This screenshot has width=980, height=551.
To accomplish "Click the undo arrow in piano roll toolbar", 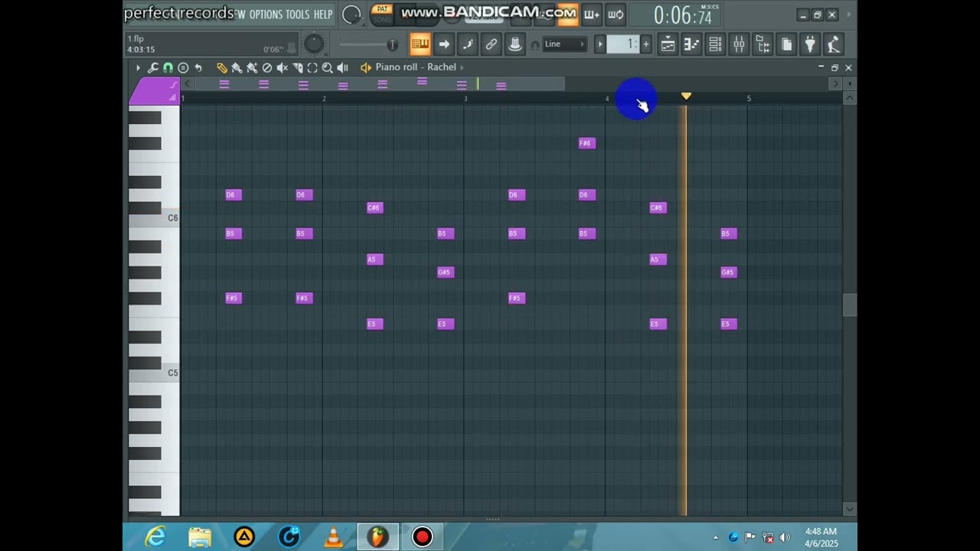I will pos(198,68).
